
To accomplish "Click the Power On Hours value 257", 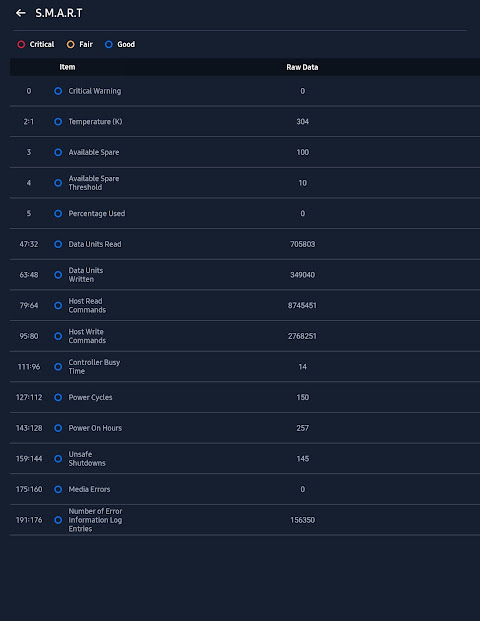I will click(x=303, y=428).
